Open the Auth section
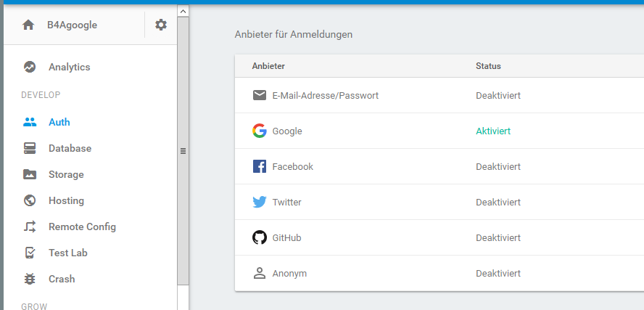644x310 pixels. coord(59,122)
